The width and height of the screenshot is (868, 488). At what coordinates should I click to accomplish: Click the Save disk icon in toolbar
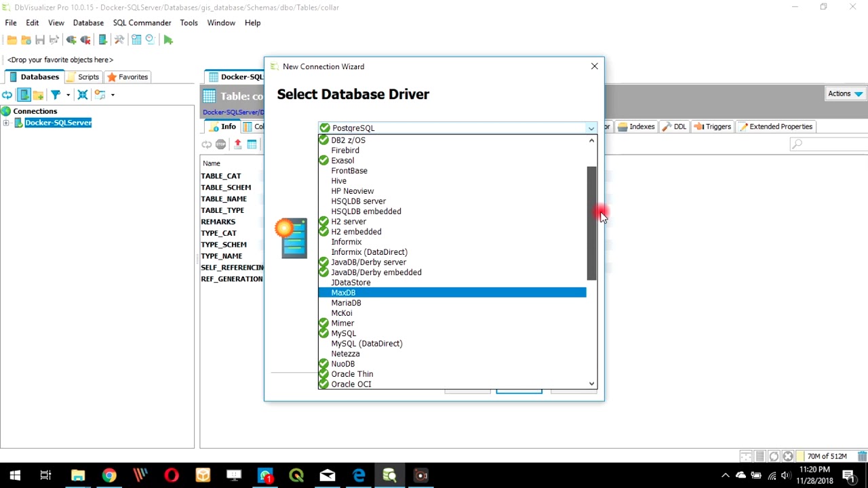[x=40, y=40]
